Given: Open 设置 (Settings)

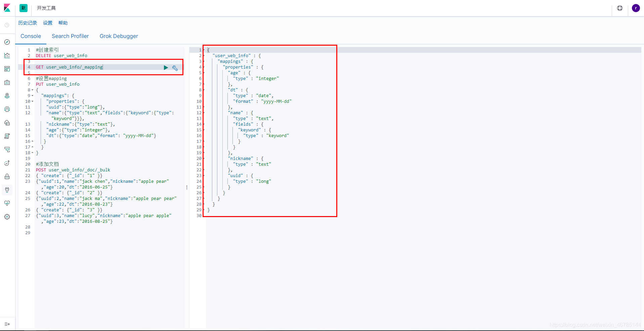Looking at the screenshot, I should (x=48, y=23).
